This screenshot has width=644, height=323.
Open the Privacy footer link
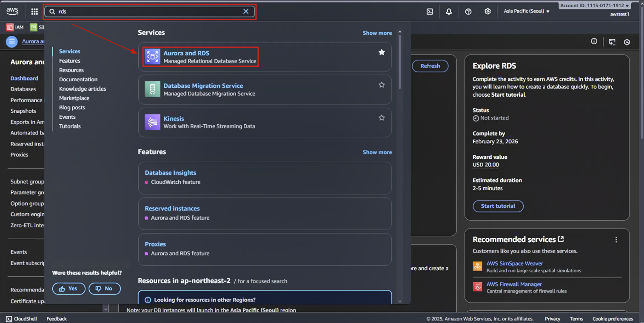tap(553, 319)
